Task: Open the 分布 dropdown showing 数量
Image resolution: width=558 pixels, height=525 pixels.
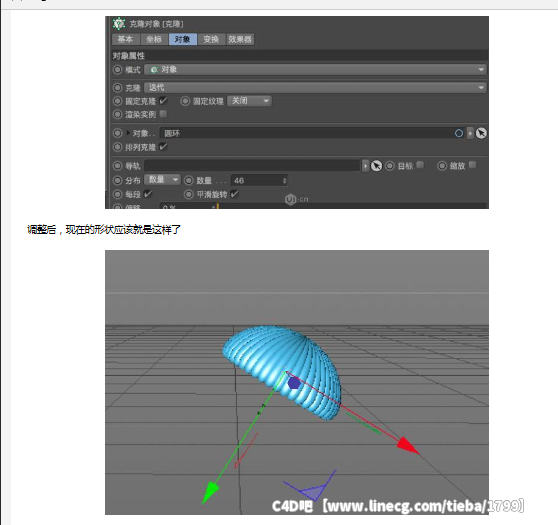Action: (162, 180)
